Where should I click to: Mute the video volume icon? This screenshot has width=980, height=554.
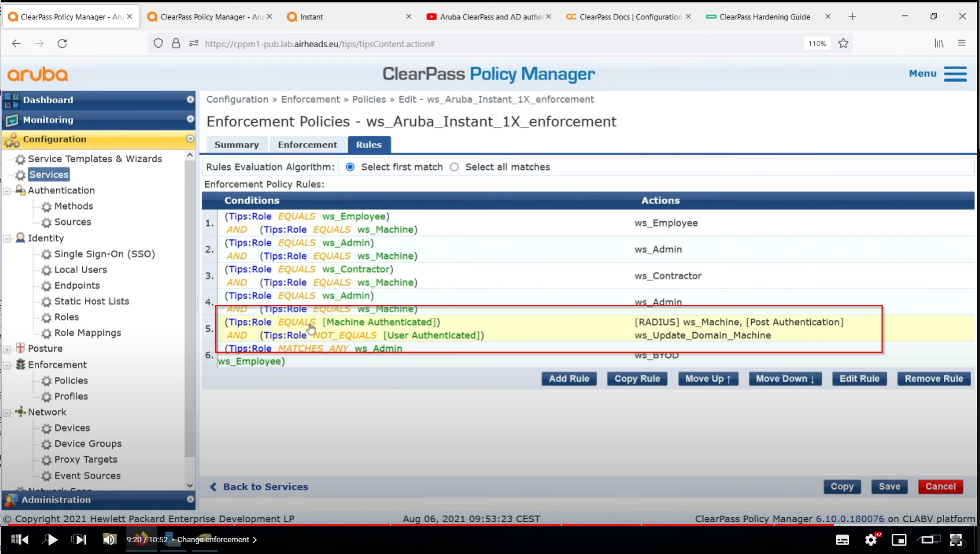point(109,539)
